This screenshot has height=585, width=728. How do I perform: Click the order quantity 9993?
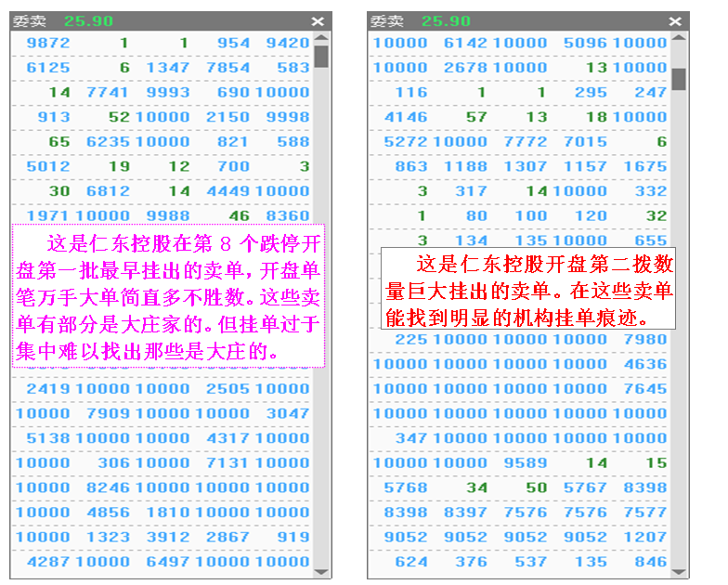coord(168,93)
